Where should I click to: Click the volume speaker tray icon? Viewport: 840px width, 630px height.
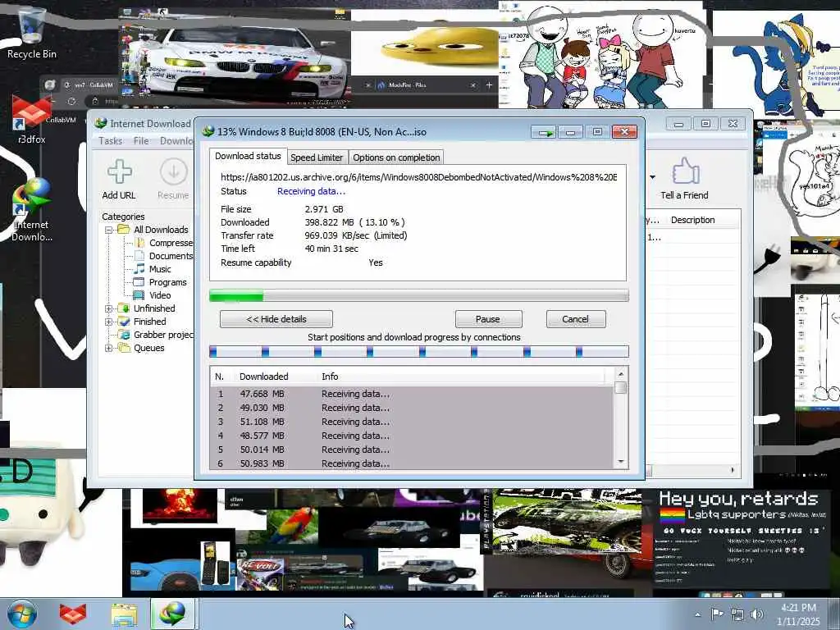(757, 614)
